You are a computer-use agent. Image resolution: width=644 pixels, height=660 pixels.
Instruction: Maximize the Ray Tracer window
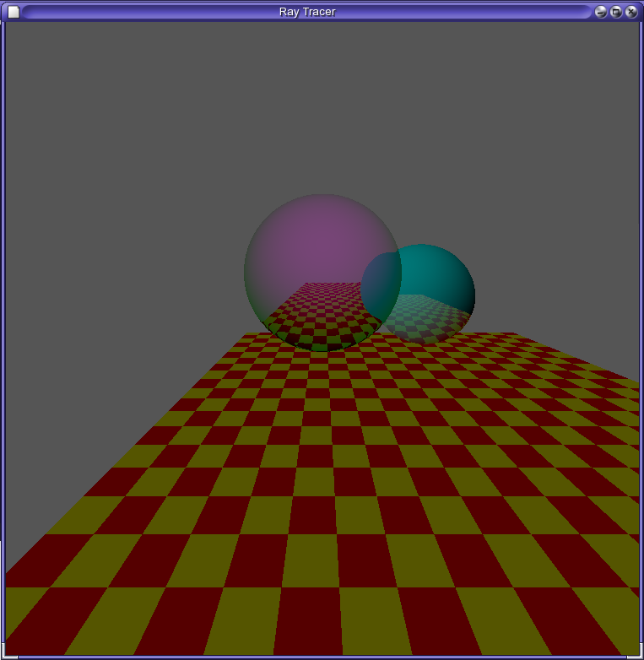[616, 12]
